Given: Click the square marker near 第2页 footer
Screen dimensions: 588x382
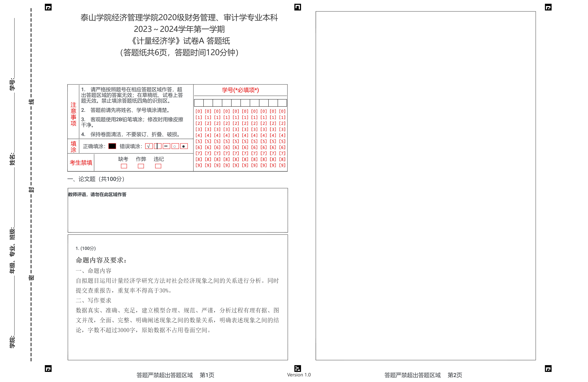Looking at the screenshot, I should tap(548, 369).
